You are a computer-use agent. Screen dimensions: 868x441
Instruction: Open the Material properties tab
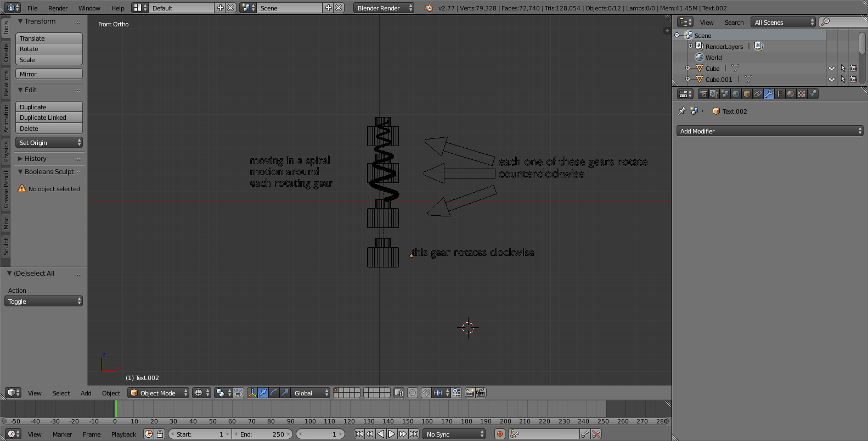(x=791, y=94)
